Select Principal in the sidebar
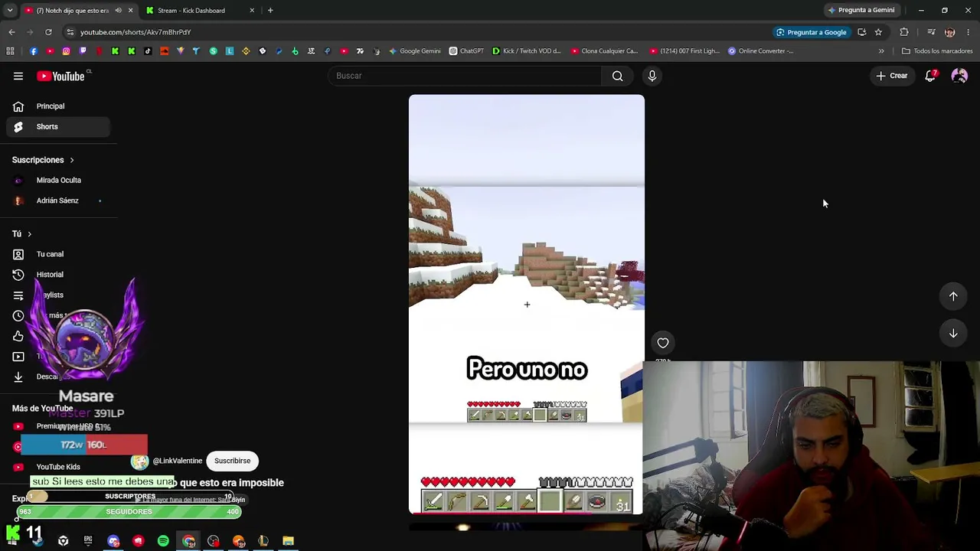This screenshot has width=980, height=551. pyautogui.click(x=58, y=106)
